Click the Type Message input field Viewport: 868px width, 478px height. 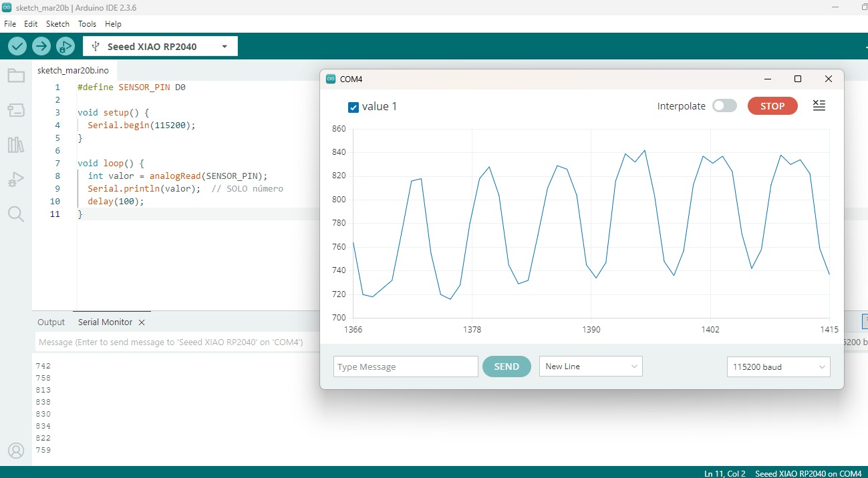[x=406, y=367]
